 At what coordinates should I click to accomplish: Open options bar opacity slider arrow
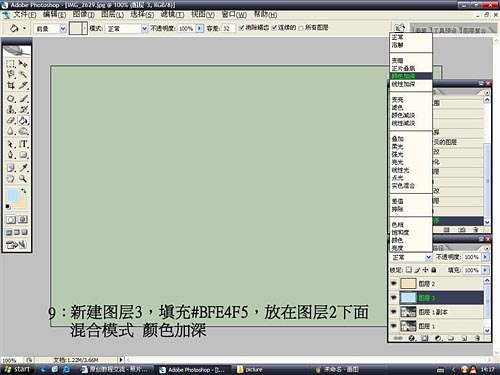(x=199, y=28)
